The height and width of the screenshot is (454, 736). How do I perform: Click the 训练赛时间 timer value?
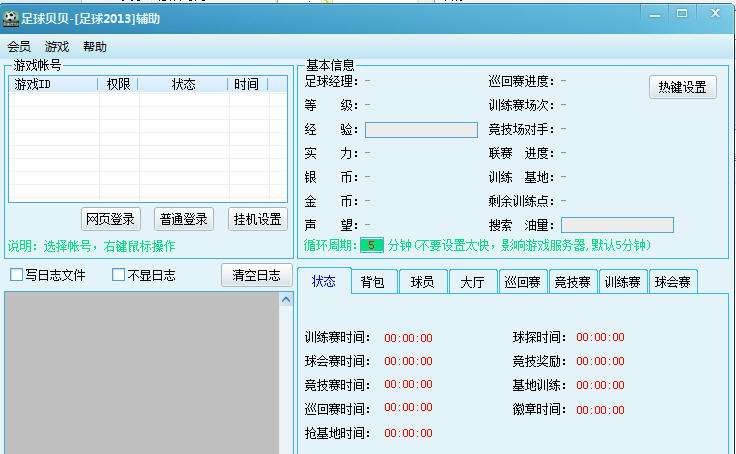click(x=408, y=338)
